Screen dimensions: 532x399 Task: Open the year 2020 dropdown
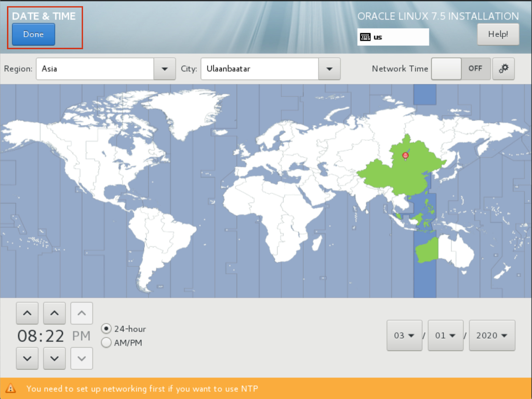492,336
